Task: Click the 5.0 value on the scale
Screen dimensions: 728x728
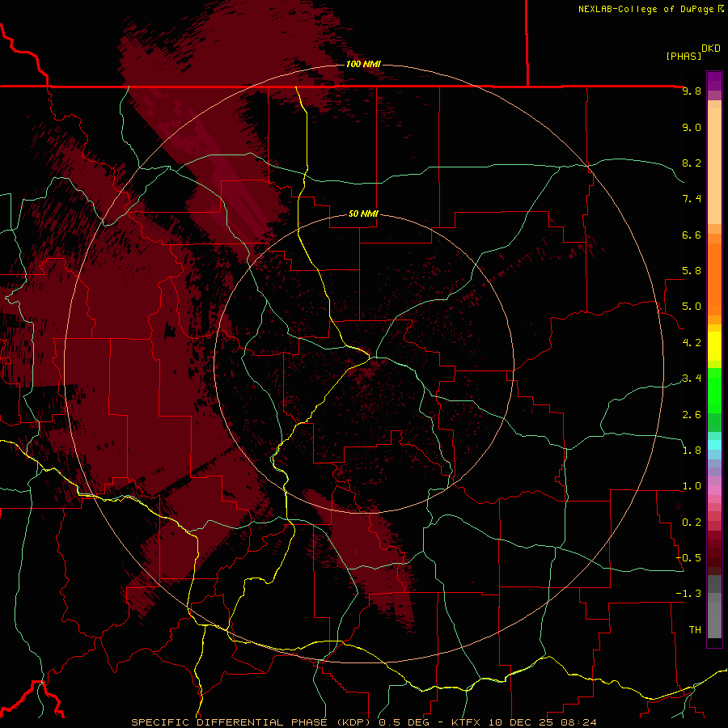Action: pos(692,307)
